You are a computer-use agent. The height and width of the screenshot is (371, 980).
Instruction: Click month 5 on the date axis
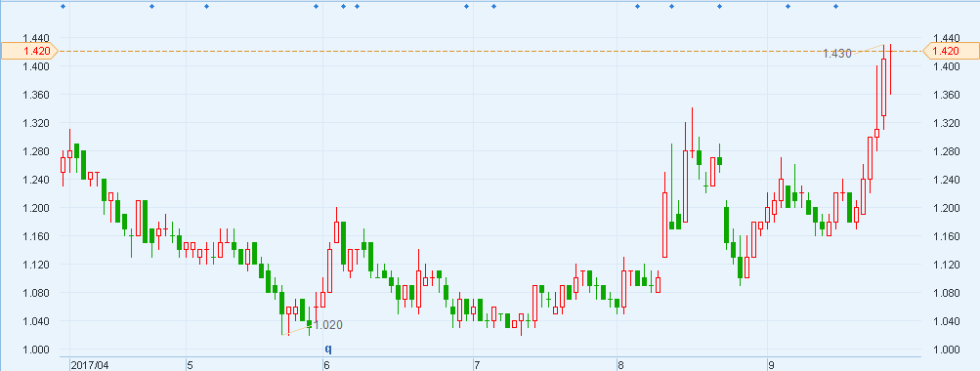click(x=191, y=365)
